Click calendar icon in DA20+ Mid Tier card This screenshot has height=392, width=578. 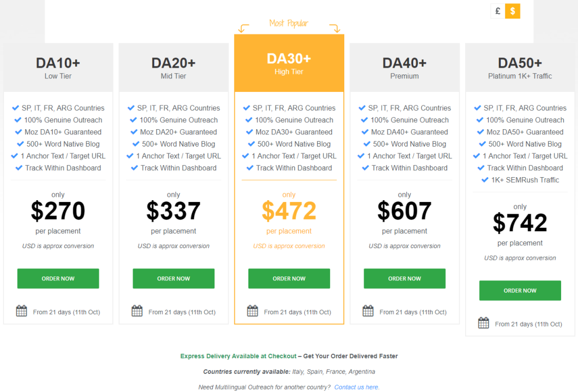point(137,311)
